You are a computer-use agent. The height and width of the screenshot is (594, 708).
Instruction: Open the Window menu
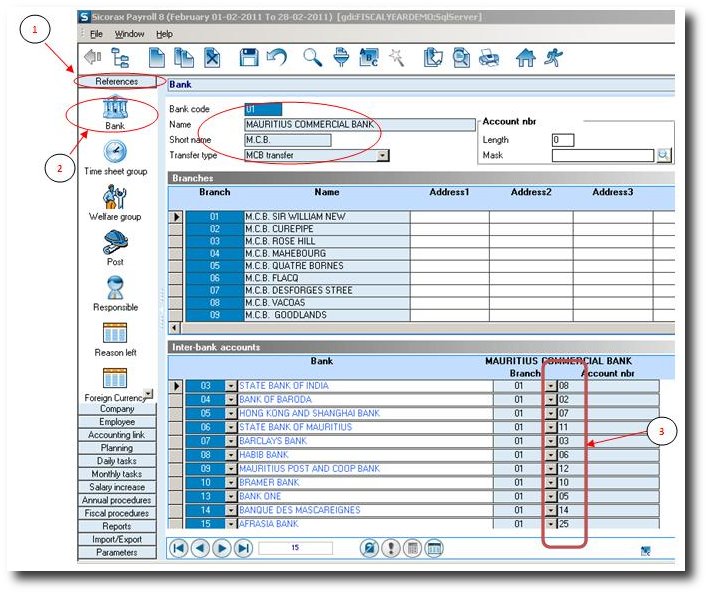click(129, 34)
